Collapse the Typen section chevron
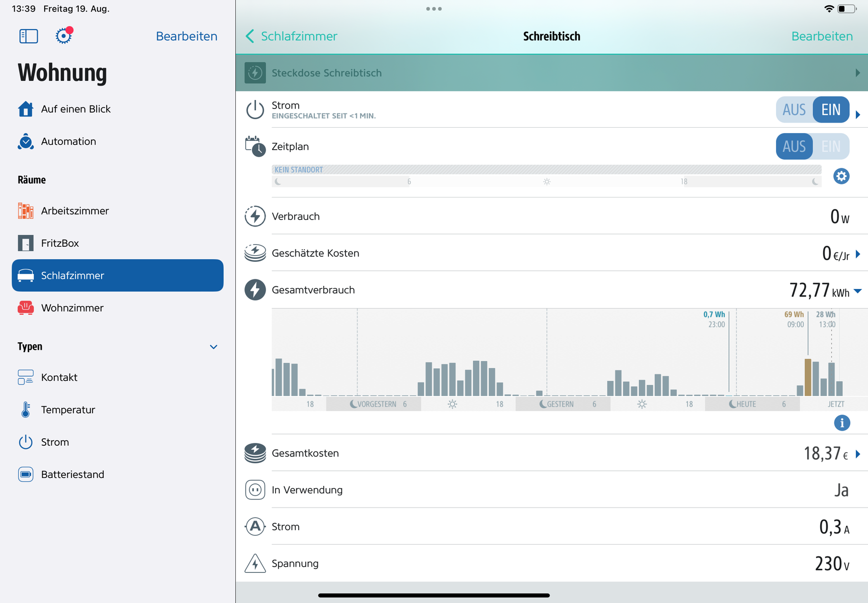The height and width of the screenshot is (603, 868). pos(213,347)
